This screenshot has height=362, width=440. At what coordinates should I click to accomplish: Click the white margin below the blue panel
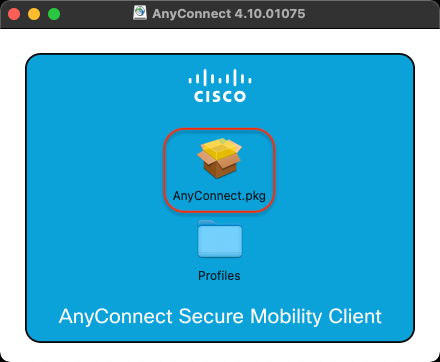click(x=220, y=352)
